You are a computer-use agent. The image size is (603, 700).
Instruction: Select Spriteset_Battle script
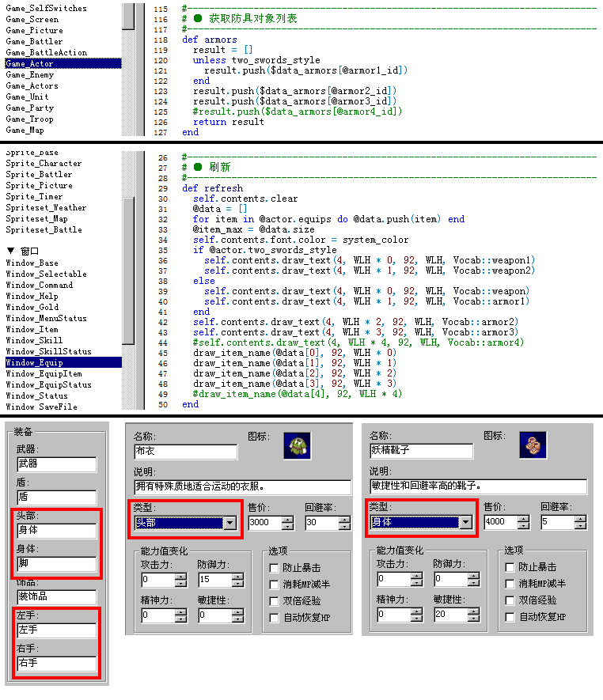[x=44, y=229]
